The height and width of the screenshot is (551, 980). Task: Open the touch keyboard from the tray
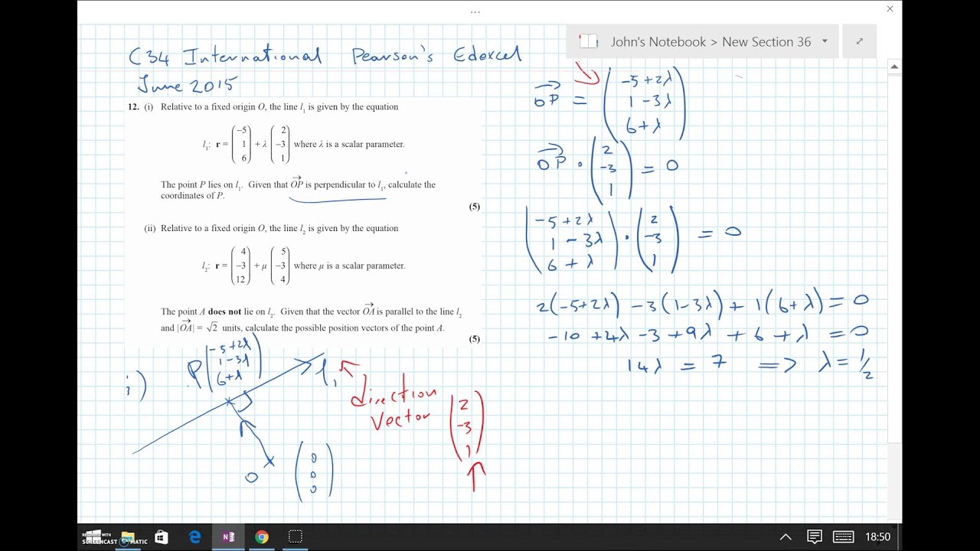[x=843, y=537]
